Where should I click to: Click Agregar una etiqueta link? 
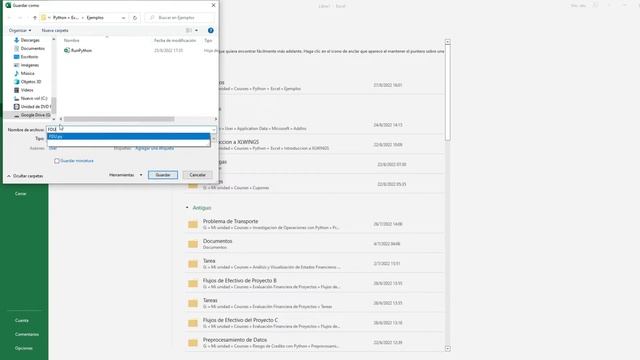coord(154,148)
